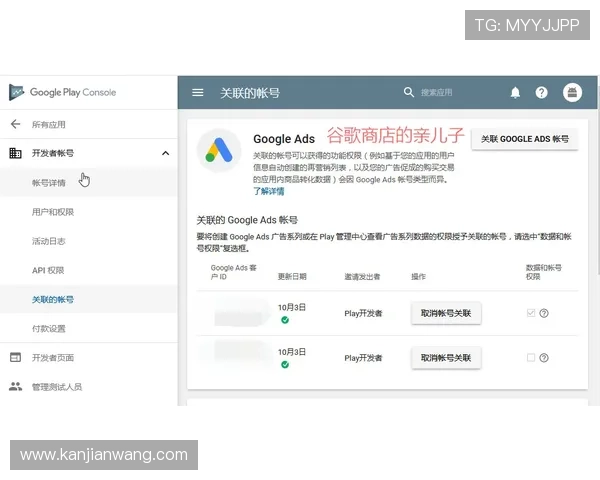Click the Google Play Console logo
Viewport: 600px width, 480px height.
62,92
